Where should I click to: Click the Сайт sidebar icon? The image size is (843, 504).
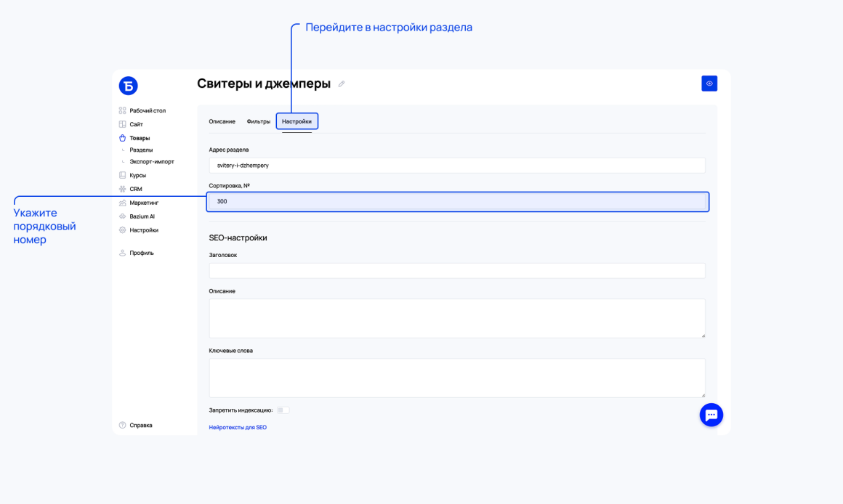click(x=122, y=124)
